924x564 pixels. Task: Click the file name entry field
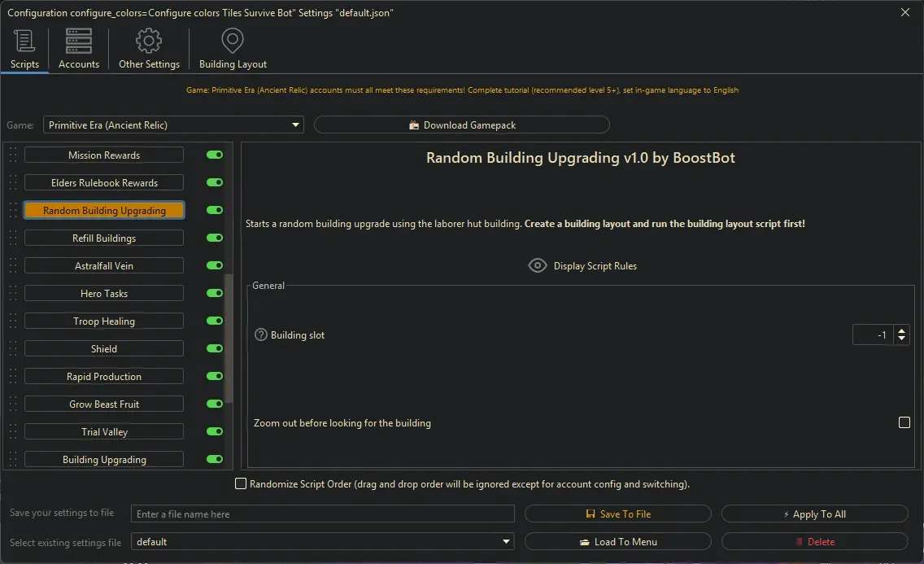[322, 513]
